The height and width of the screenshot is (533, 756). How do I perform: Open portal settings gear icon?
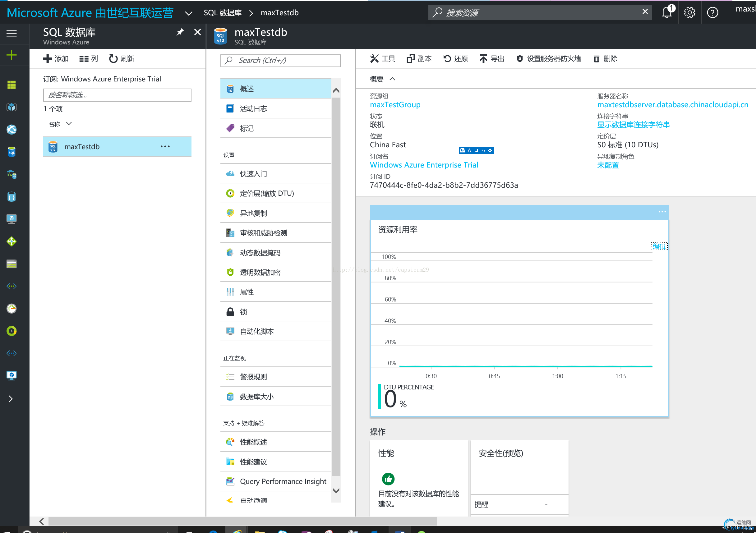pyautogui.click(x=689, y=12)
